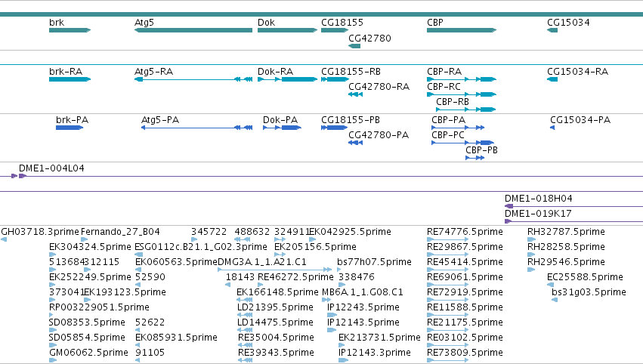
Task: Click the MB6A.1_1.G08.C1 label
Action: (x=362, y=292)
